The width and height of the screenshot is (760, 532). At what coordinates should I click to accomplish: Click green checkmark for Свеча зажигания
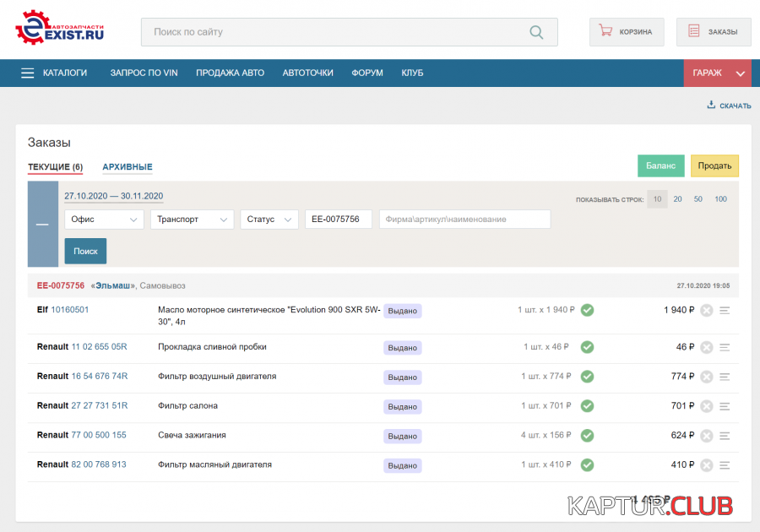pyautogui.click(x=588, y=436)
